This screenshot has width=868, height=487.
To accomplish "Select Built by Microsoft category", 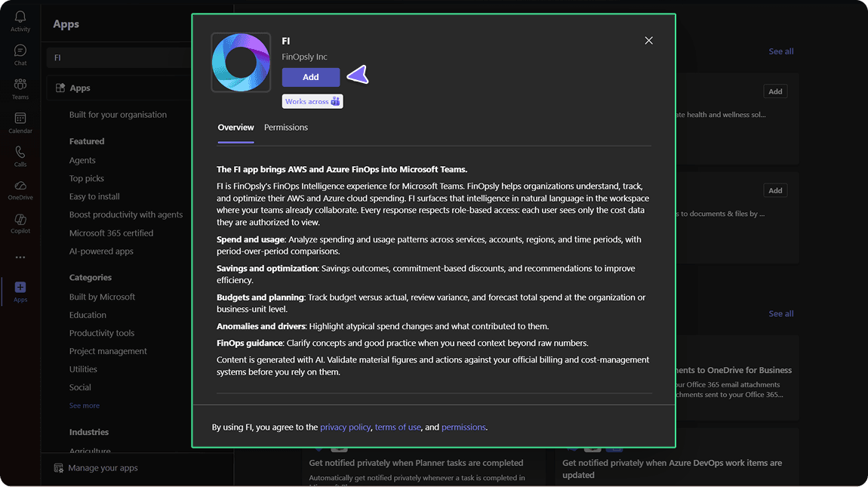I will click(102, 297).
